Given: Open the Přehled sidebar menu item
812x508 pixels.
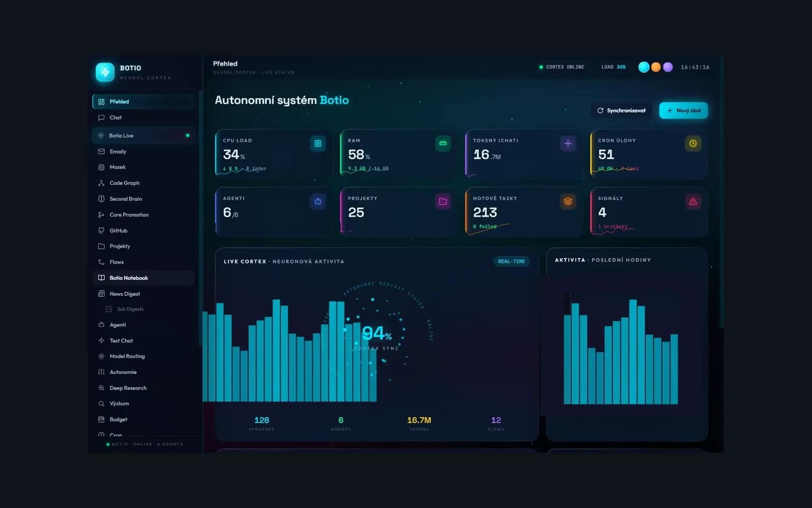Looking at the screenshot, I should (143, 102).
